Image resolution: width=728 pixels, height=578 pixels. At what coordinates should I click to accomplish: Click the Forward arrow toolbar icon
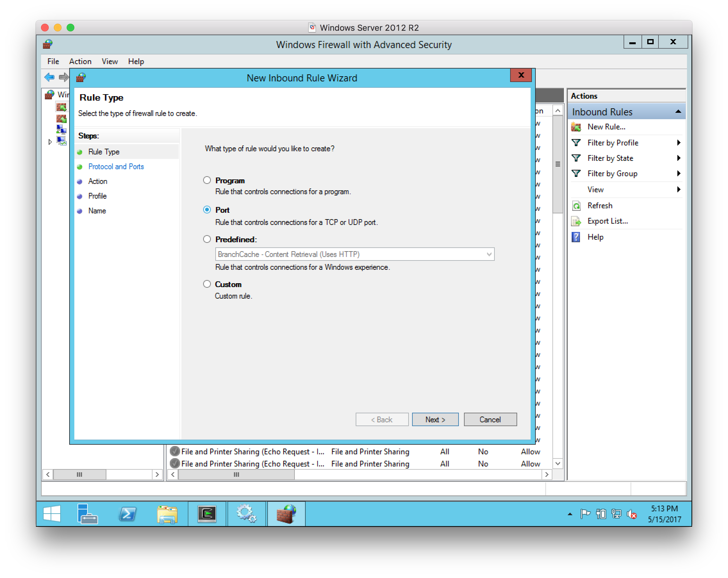(x=64, y=77)
